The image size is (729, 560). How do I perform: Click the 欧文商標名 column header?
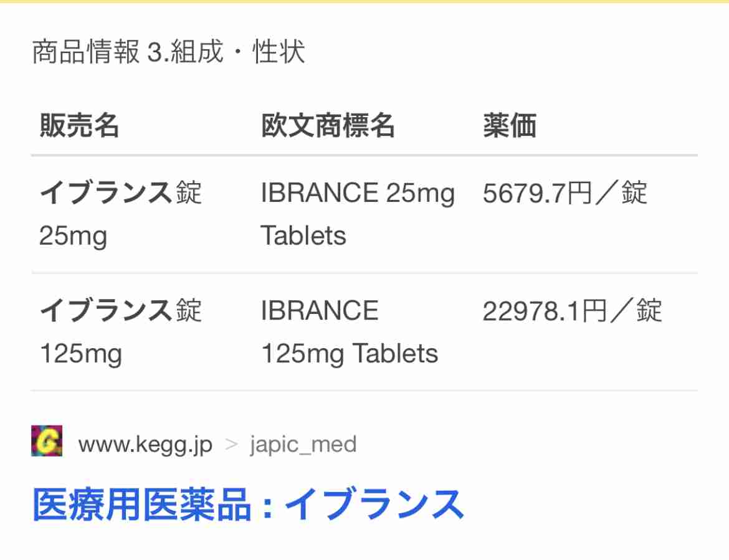pyautogui.click(x=328, y=125)
